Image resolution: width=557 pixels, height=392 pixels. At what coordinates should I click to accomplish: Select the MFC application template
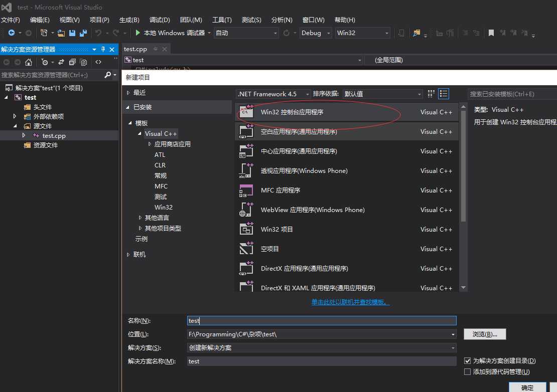pos(347,190)
